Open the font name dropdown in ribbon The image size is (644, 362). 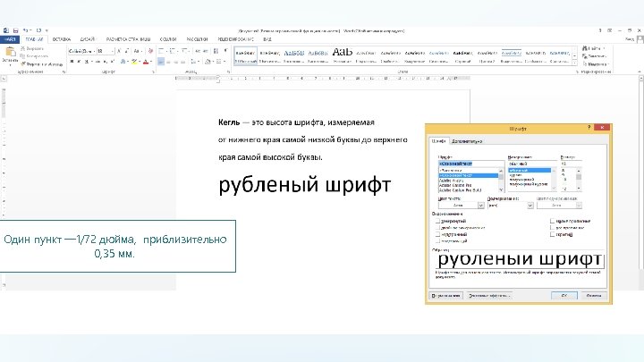pyautogui.click(x=94, y=51)
